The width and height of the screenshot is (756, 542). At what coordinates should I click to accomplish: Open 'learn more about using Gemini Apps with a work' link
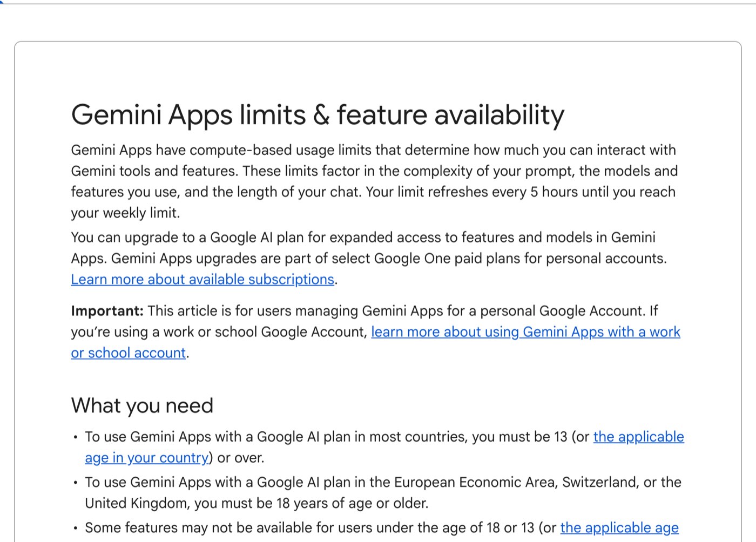click(525, 332)
